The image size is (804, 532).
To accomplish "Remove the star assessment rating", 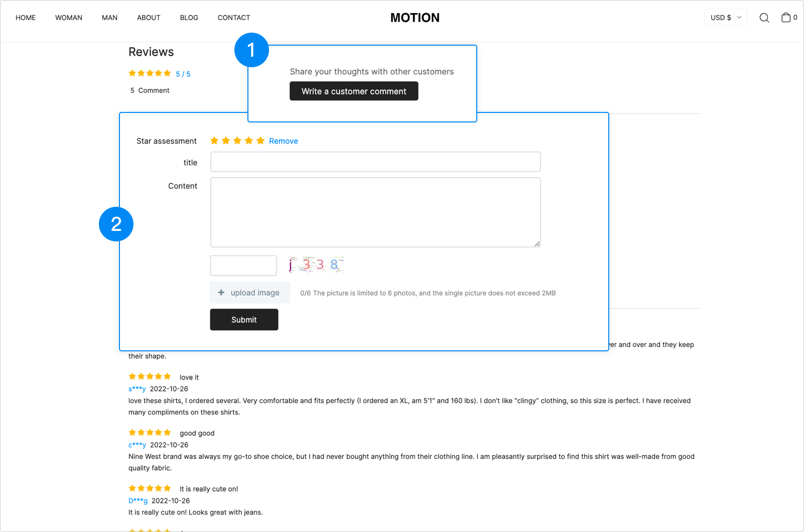I will 284,141.
